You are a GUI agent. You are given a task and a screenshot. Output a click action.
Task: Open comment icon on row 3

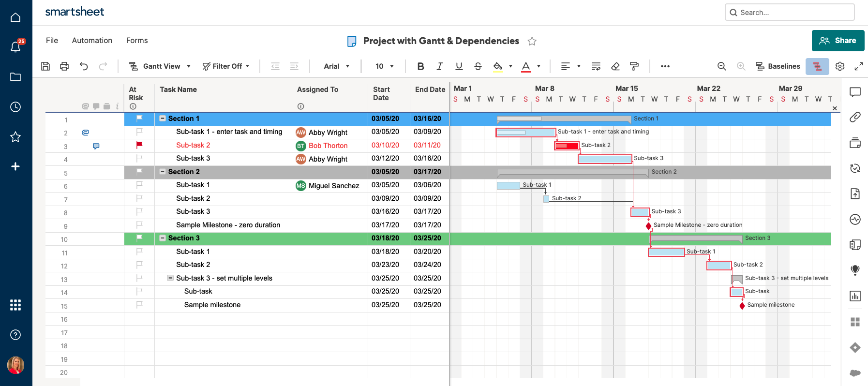click(96, 146)
